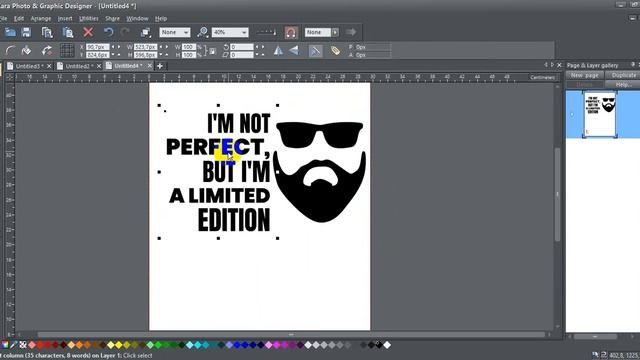Click the skew angle field
The width and height of the screenshot is (640, 360).
pos(242,55)
